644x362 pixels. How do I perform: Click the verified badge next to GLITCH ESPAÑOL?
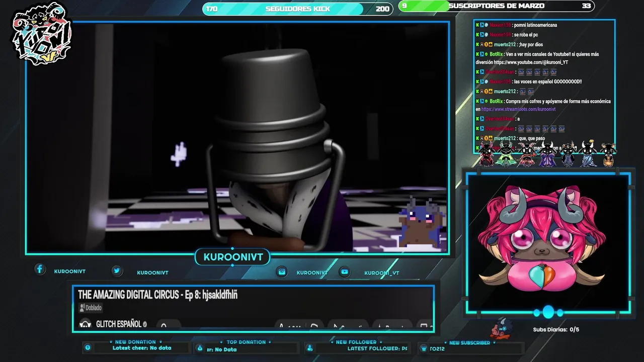pyautogui.click(x=145, y=325)
